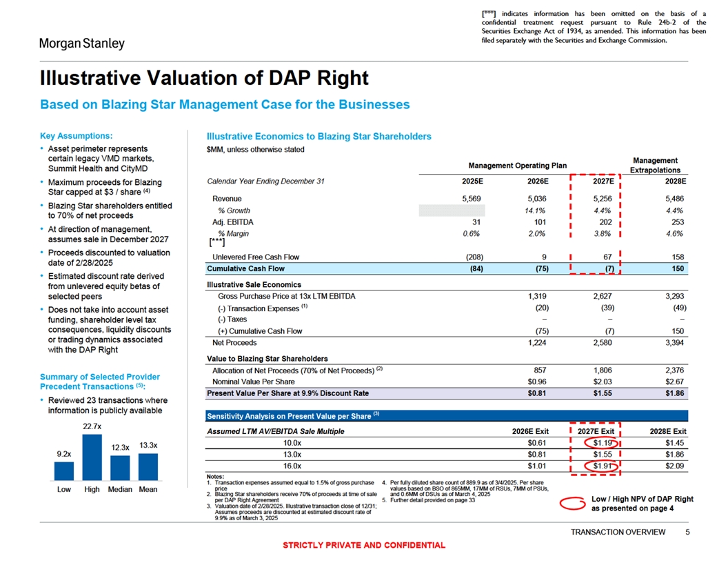728x563 pixels.
Task: Select the 2028E Adj. EBITDA value 253
Action: click(x=678, y=222)
